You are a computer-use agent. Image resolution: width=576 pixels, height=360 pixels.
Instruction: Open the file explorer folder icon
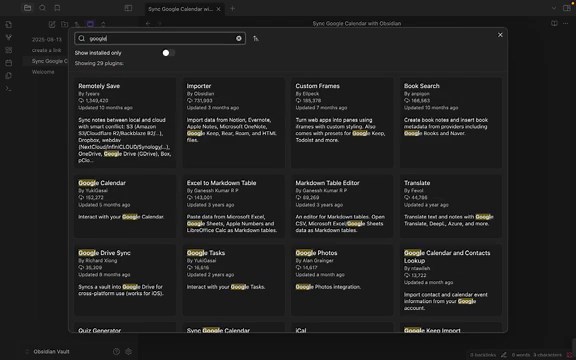28,8
